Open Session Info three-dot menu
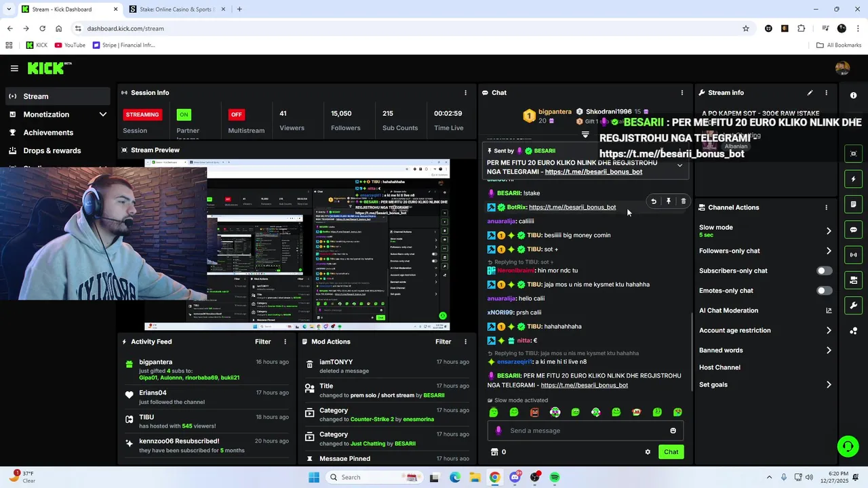The image size is (868, 488). (x=465, y=93)
